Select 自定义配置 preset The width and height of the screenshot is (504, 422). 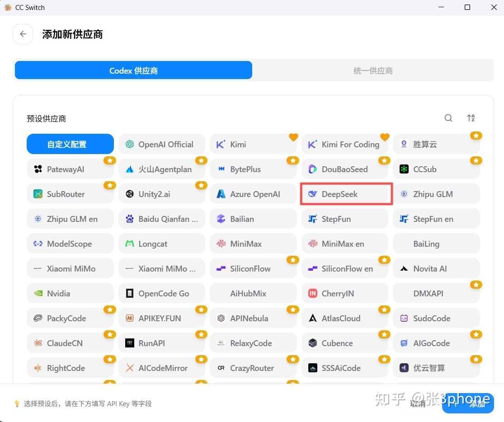point(70,144)
